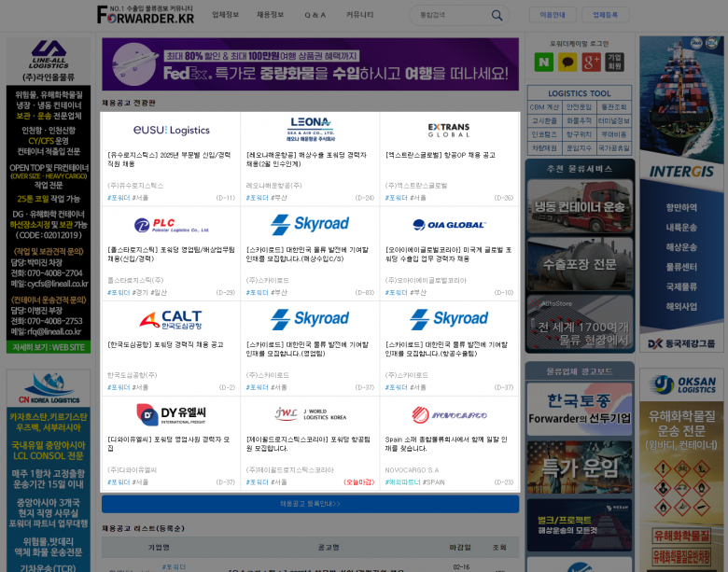This screenshot has height=572, width=728.
Task: Log in with Google+ red icon
Action: tap(591, 62)
